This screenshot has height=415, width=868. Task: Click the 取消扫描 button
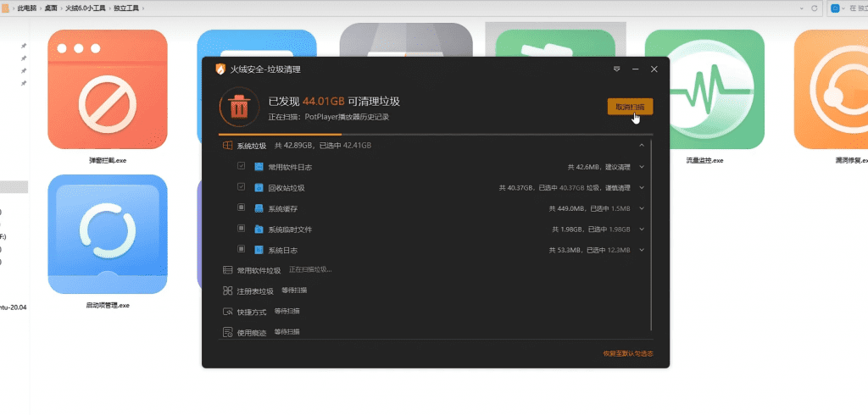pos(630,107)
